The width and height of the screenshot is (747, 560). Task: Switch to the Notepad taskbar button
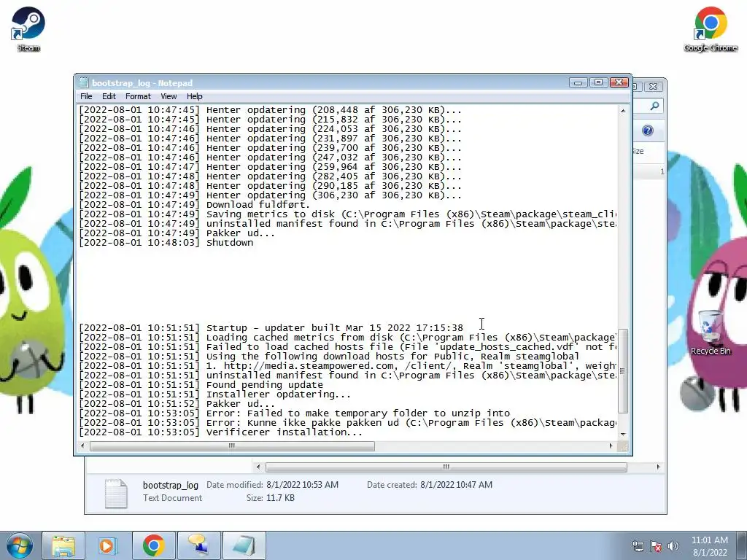pyautogui.click(x=244, y=545)
